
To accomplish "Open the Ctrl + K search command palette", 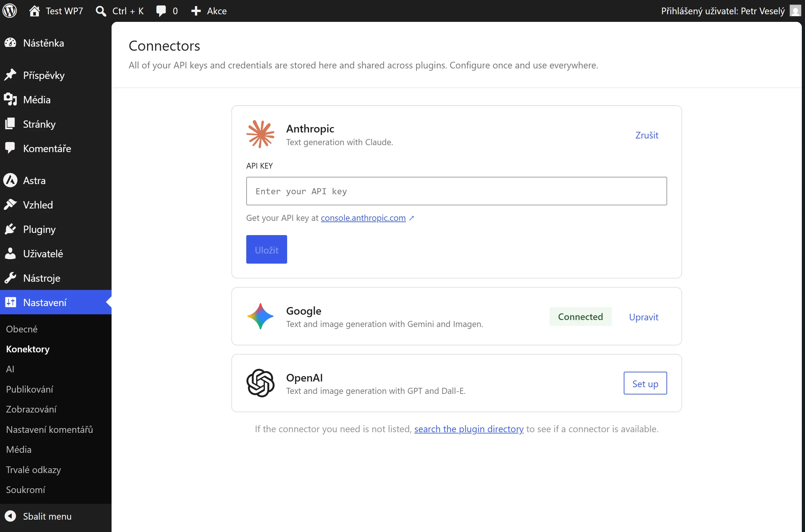I will click(x=119, y=11).
